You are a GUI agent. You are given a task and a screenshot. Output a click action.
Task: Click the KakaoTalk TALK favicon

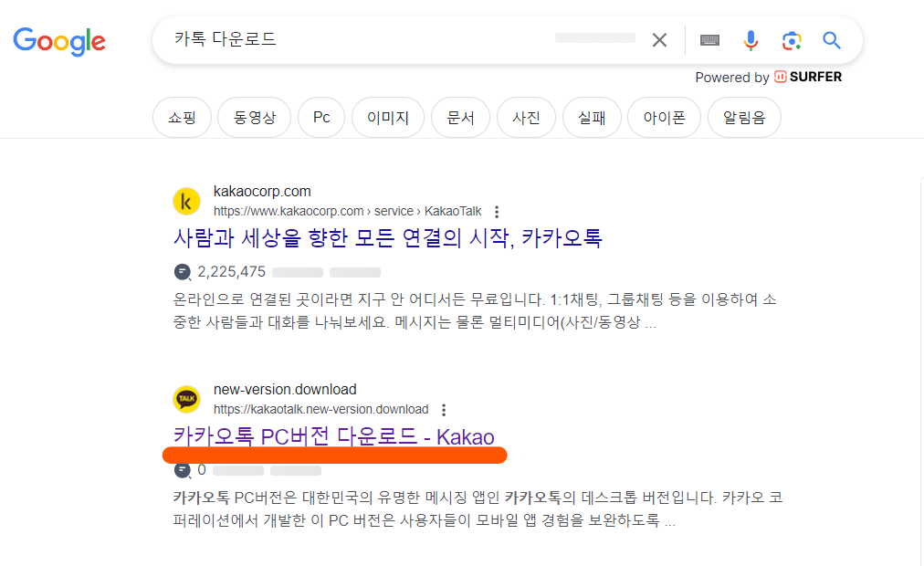(x=187, y=399)
